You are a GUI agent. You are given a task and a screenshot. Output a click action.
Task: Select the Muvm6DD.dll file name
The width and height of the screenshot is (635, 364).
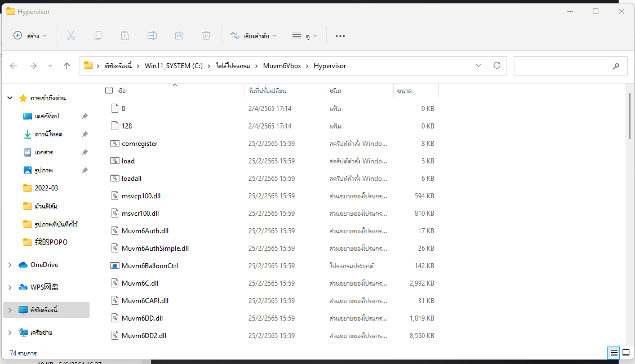coord(142,318)
